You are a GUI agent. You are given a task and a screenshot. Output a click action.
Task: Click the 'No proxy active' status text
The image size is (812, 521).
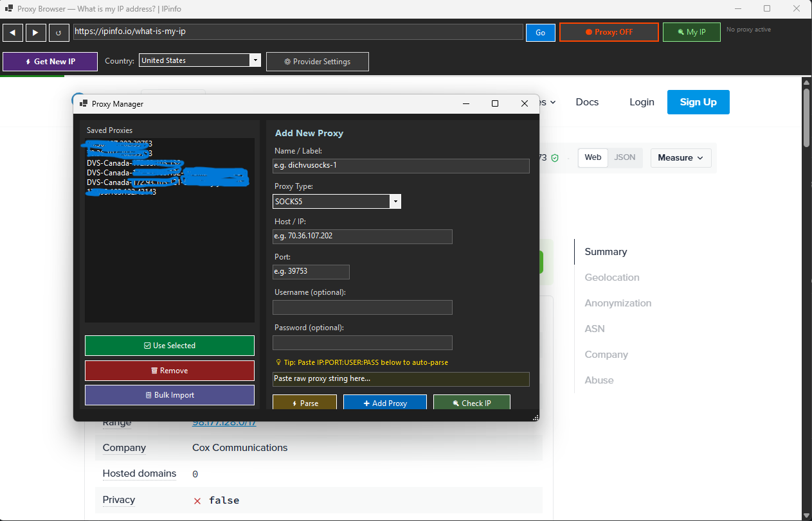point(748,30)
